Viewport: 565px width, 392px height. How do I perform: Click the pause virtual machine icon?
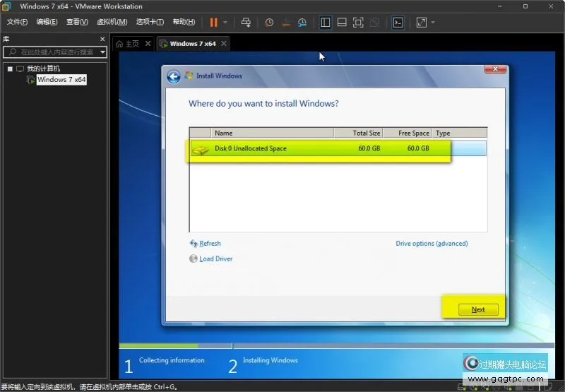tap(213, 22)
